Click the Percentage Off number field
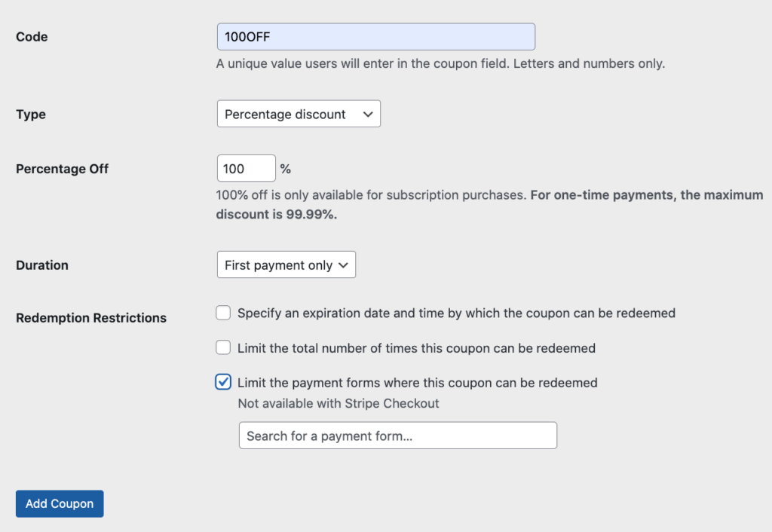 click(x=246, y=169)
